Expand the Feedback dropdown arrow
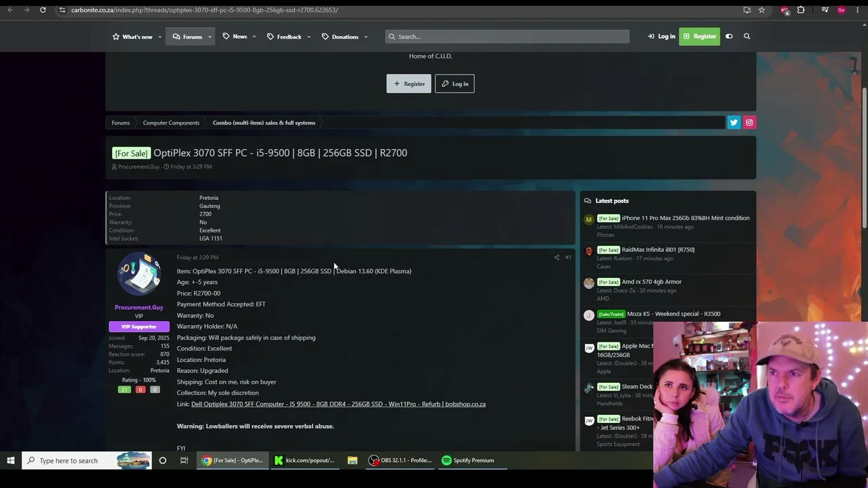This screenshot has width=868, height=488. click(309, 37)
